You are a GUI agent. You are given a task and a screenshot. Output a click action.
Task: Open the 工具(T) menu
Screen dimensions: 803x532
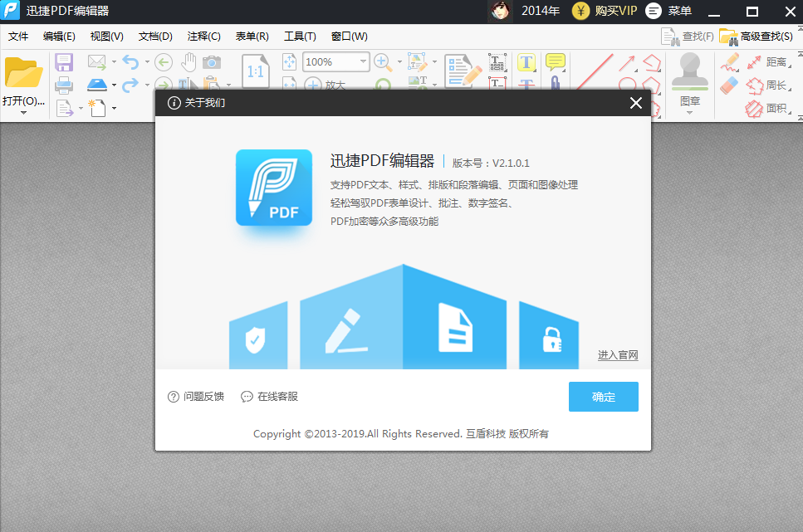pyautogui.click(x=300, y=37)
